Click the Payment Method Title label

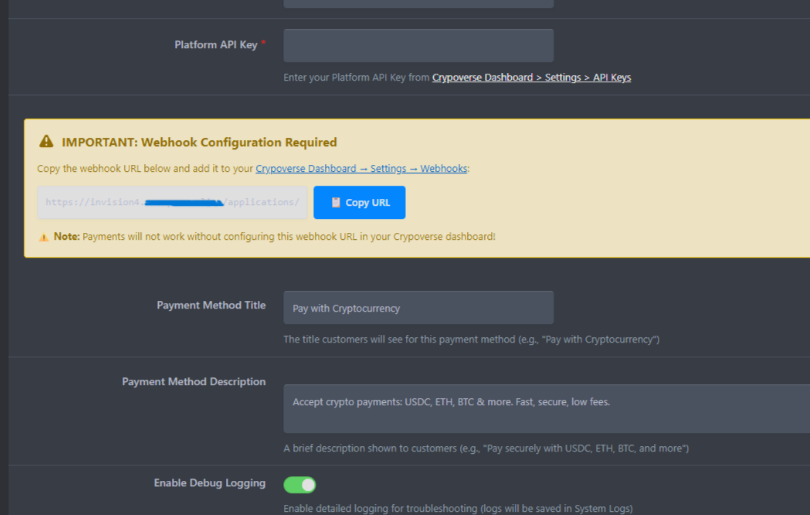211,305
